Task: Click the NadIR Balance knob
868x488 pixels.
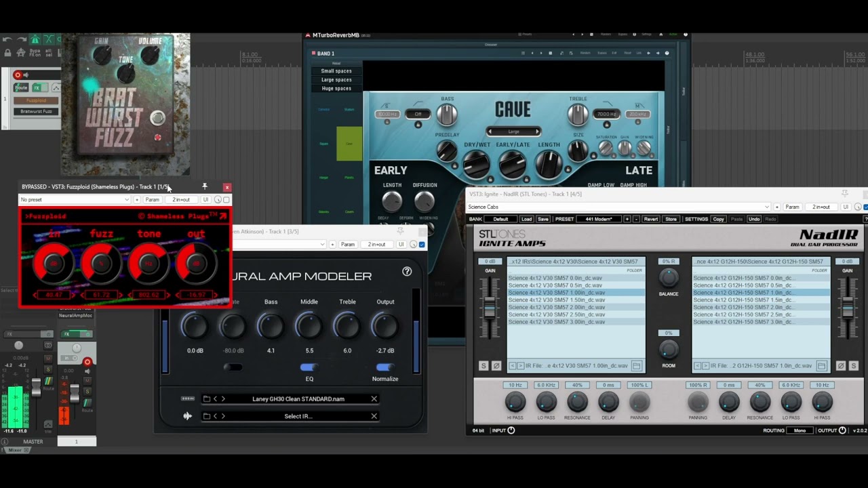Action: click(669, 277)
